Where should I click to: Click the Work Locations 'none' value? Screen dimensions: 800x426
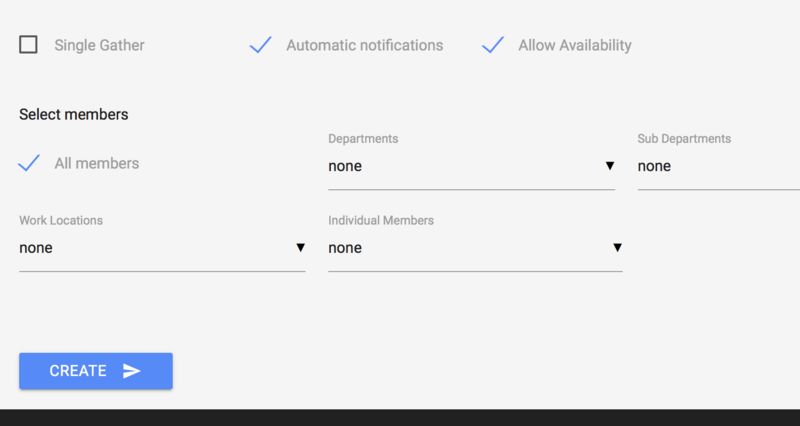click(x=36, y=248)
